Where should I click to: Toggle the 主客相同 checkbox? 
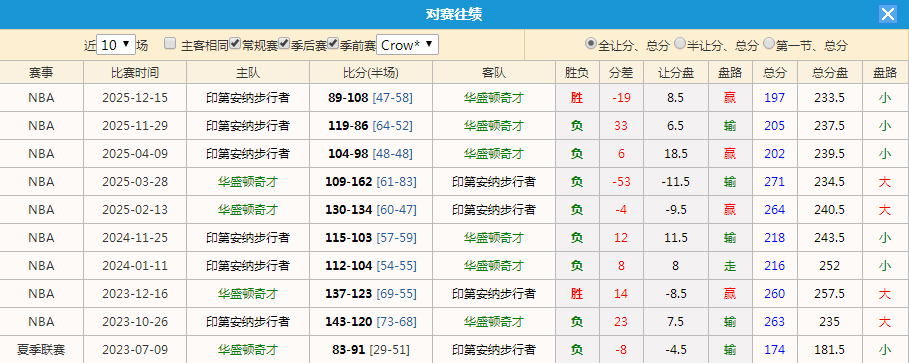click(x=170, y=43)
